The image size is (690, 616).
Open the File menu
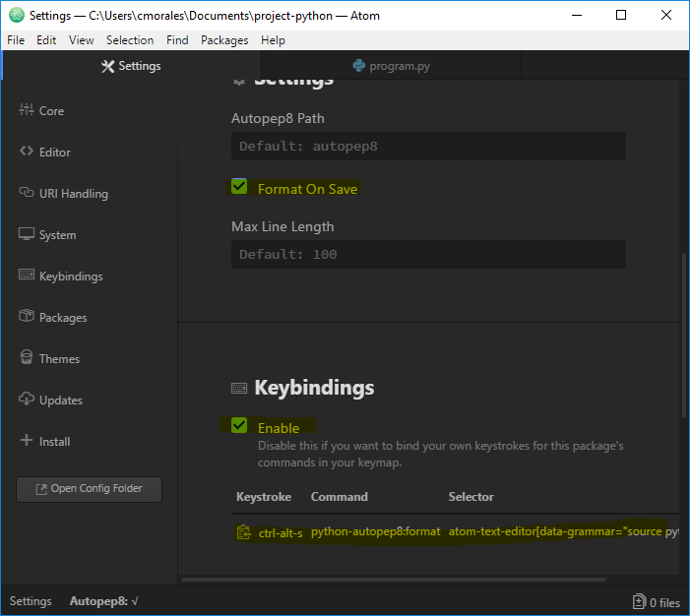pyautogui.click(x=16, y=40)
